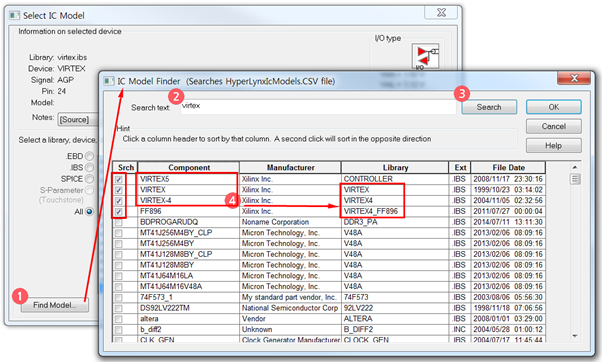Sort by the Library column header
Viewport: 602px width, 362px height.
click(x=395, y=167)
